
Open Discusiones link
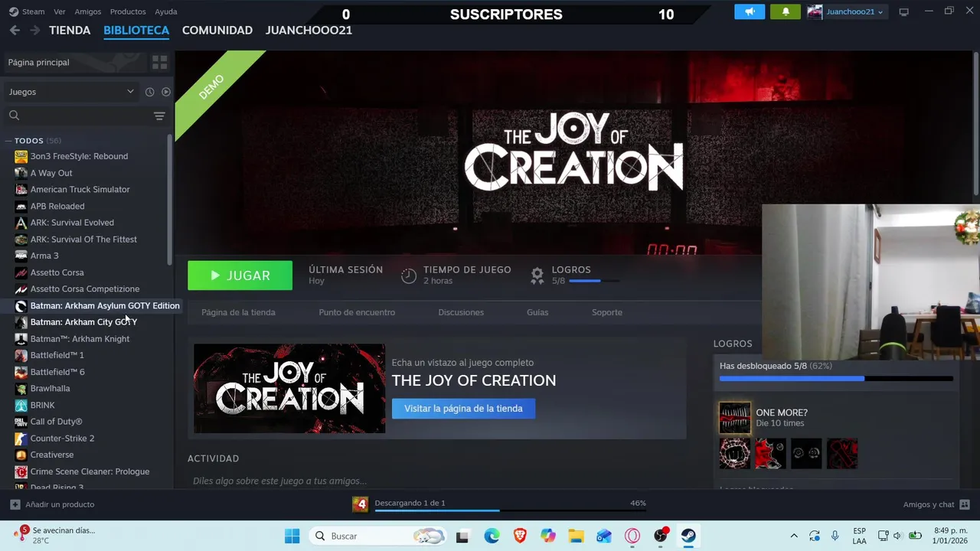pyautogui.click(x=461, y=312)
